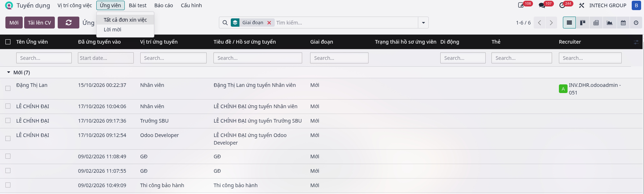Go to next page of records
This screenshot has height=194, width=644.
point(551,23)
